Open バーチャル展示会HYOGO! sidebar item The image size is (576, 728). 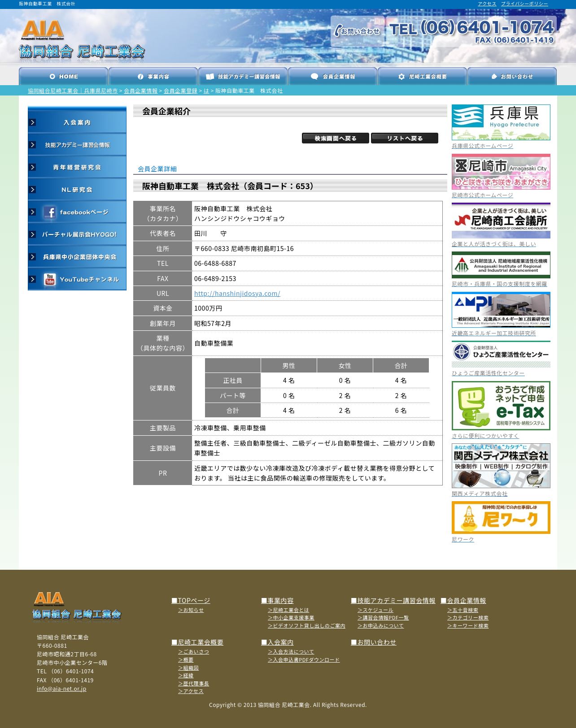coord(77,234)
